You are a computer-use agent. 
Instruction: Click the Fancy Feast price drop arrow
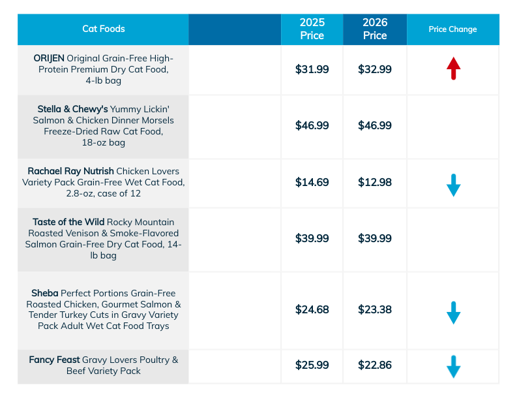[x=454, y=366]
